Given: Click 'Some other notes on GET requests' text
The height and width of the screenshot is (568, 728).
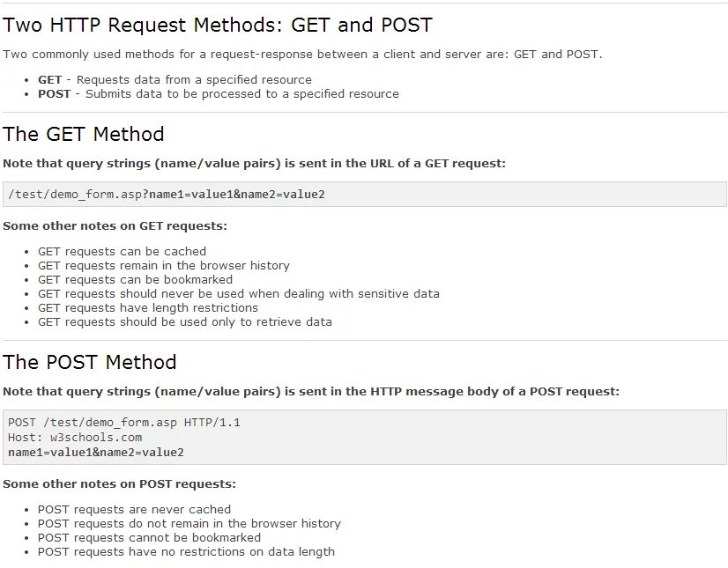Looking at the screenshot, I should (115, 226).
